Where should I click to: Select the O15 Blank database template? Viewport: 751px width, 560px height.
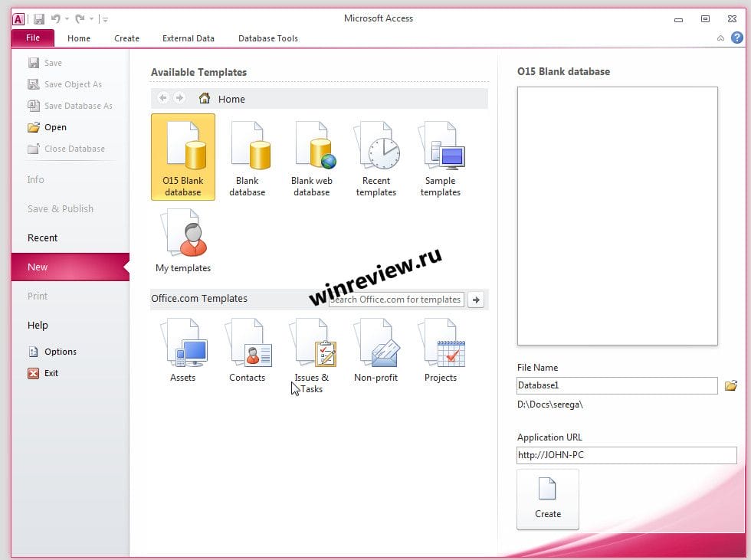coord(183,157)
